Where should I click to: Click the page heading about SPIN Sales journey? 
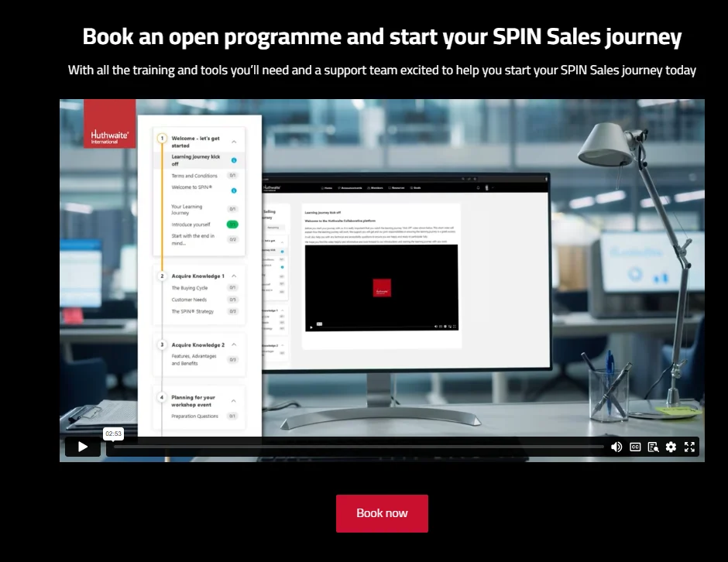(382, 36)
